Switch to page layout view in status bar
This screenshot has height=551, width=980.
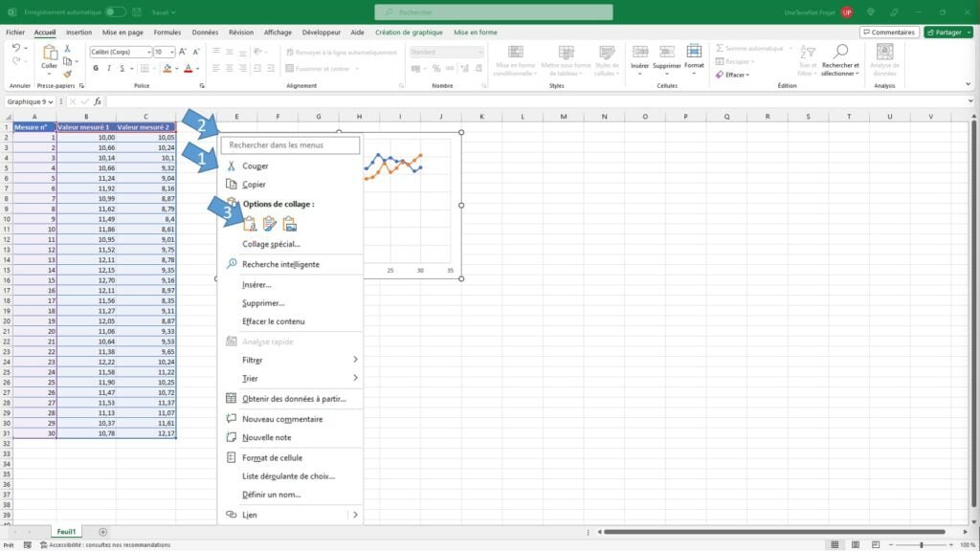point(855,544)
